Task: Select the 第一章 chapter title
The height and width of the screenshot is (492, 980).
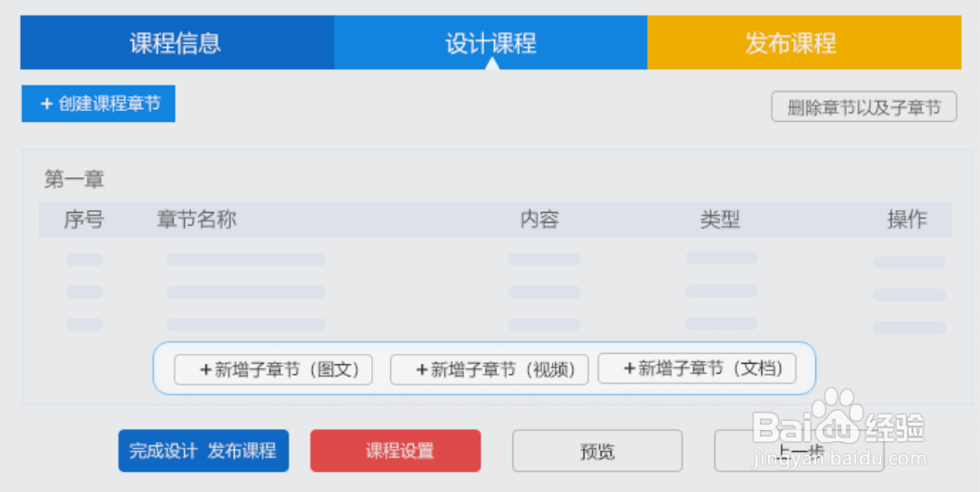Action: click(74, 180)
